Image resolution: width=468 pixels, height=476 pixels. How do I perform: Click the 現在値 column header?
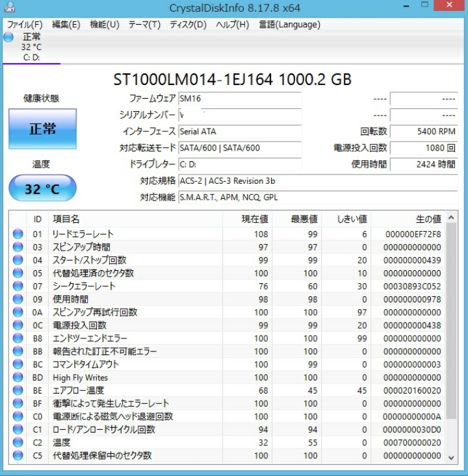tap(248, 219)
